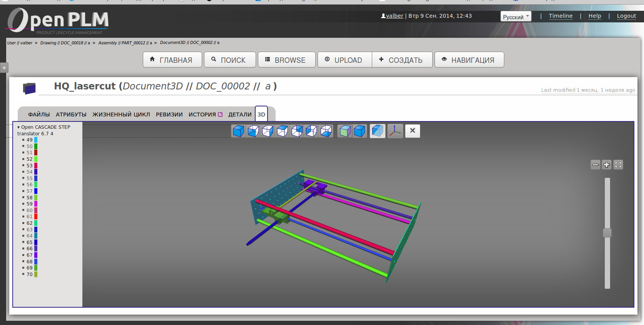Open Assembly PART_00012 breadcrumb link
This screenshot has height=325, width=644.
pyautogui.click(x=125, y=43)
